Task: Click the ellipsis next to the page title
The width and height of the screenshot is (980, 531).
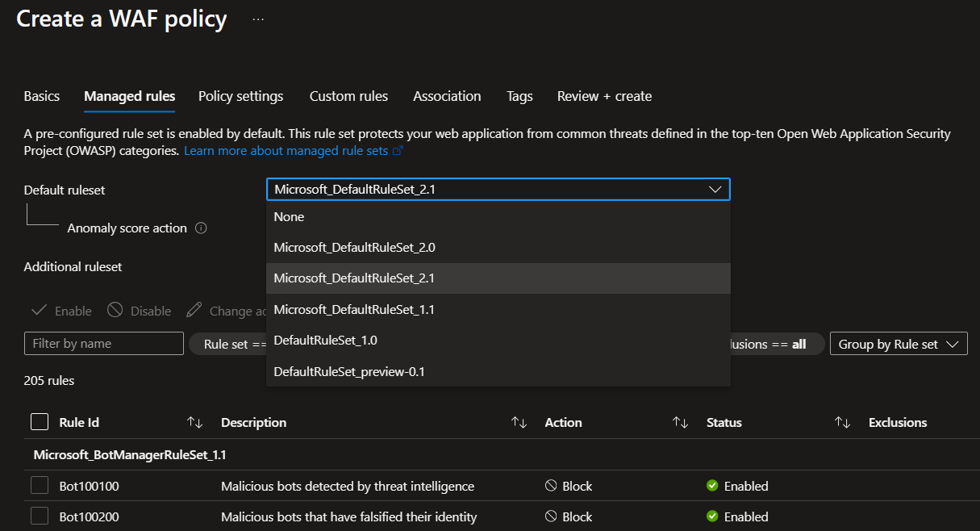Action: coord(258,19)
